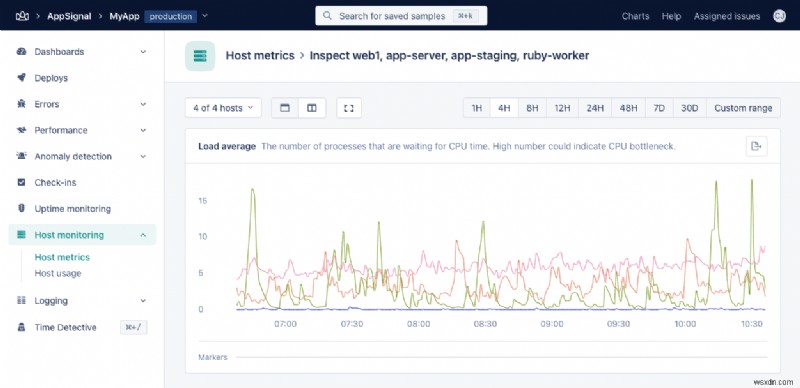Select the 8H time range
This screenshot has width=800, height=388.
pyautogui.click(x=532, y=108)
